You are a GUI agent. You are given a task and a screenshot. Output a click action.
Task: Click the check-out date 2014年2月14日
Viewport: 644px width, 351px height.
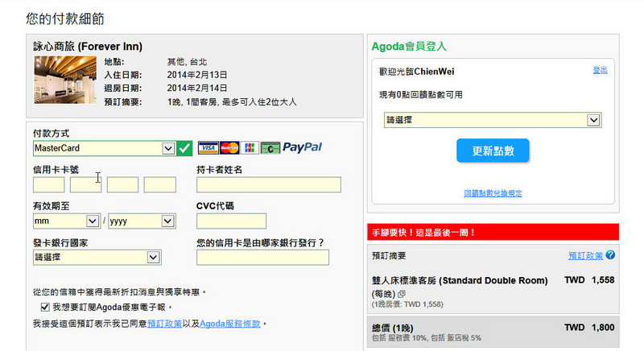pos(197,89)
